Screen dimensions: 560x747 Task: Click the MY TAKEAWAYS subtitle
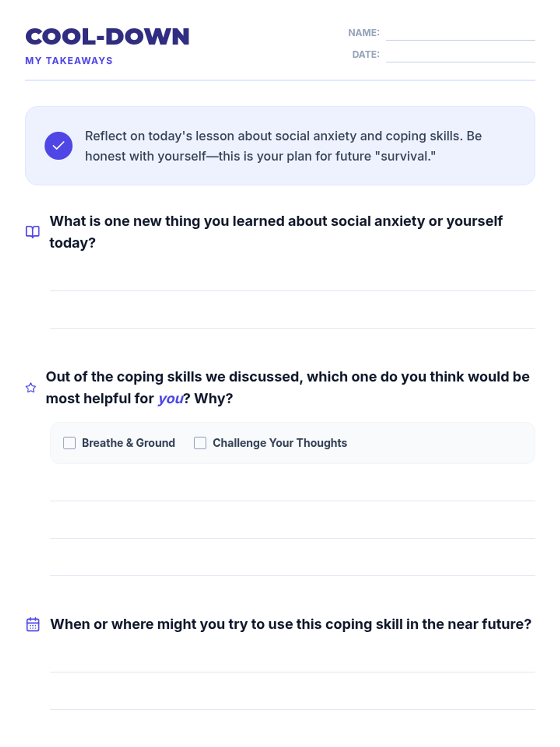pyautogui.click(x=69, y=61)
